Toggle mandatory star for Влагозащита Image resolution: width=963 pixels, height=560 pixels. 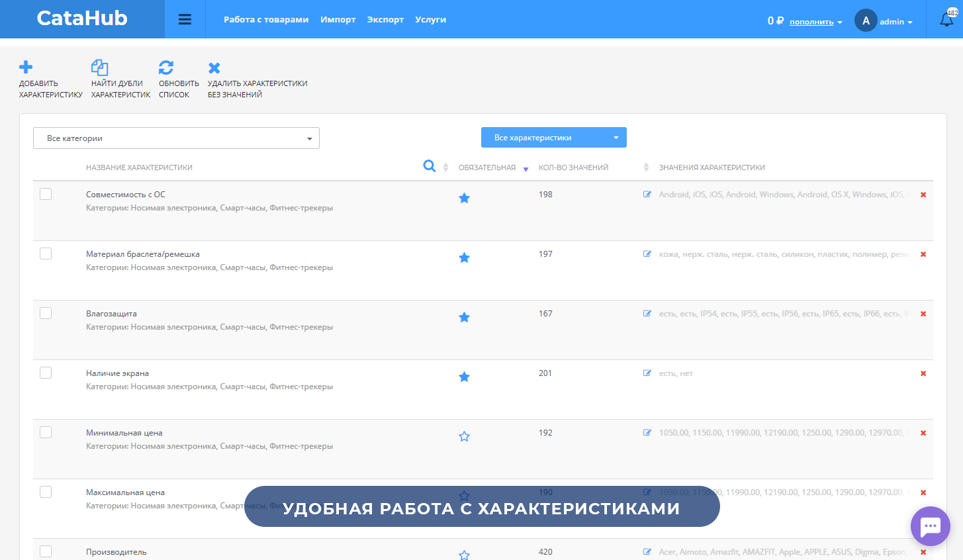pyautogui.click(x=464, y=317)
